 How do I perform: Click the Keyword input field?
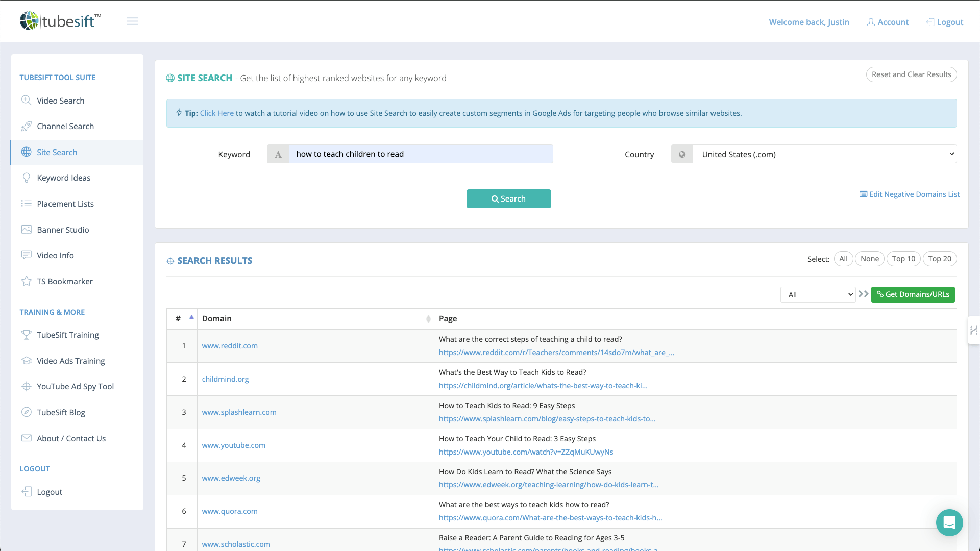coord(420,154)
